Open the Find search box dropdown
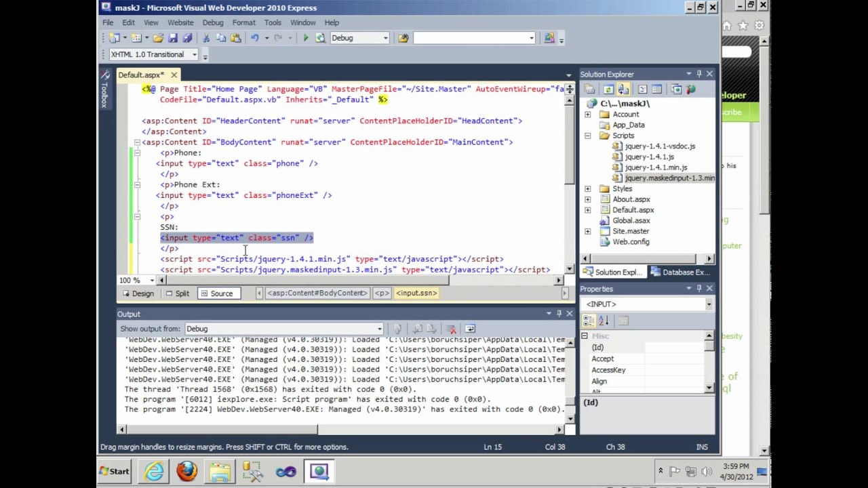 click(532, 38)
